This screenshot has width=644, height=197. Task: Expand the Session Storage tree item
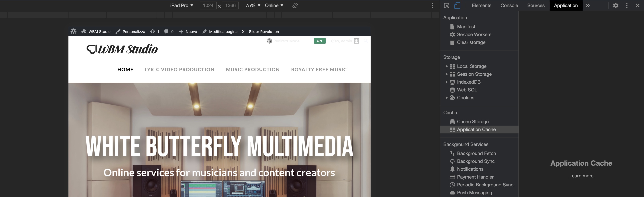446,74
